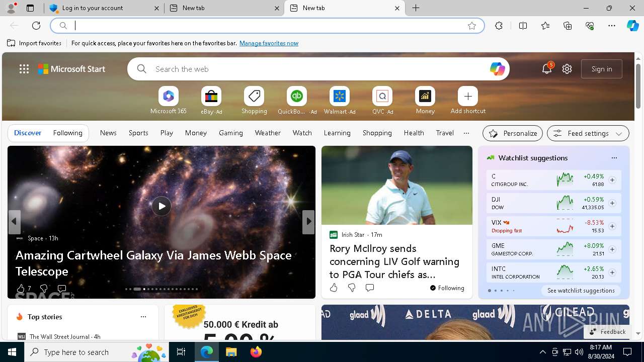Toggle Split screen view

523,26
